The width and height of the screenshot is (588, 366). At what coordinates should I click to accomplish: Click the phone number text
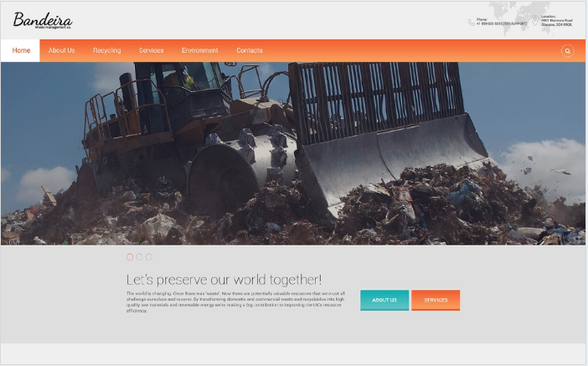click(x=502, y=22)
